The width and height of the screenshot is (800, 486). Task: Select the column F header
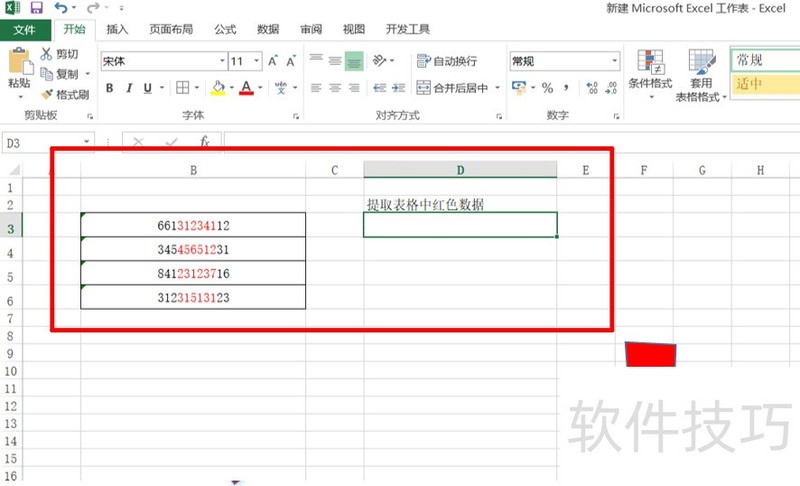click(644, 170)
